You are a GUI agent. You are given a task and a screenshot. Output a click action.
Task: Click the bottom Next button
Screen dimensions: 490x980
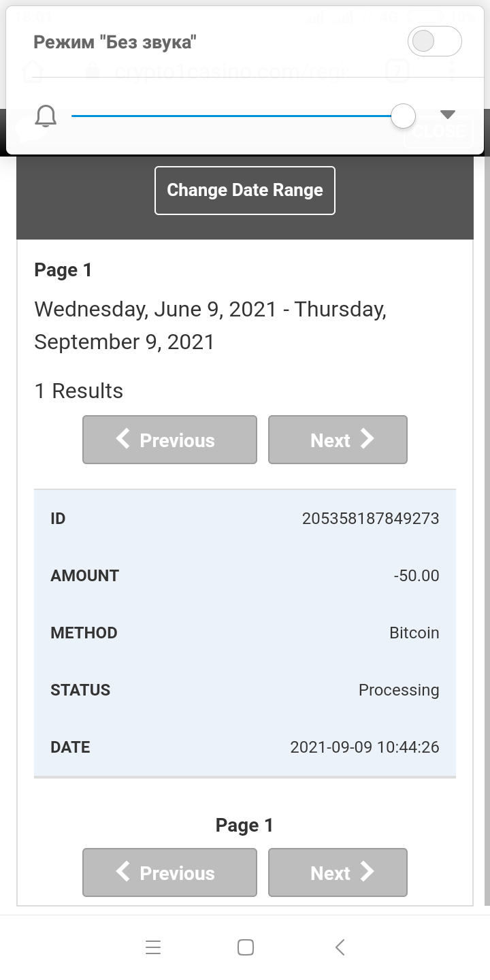coord(338,872)
